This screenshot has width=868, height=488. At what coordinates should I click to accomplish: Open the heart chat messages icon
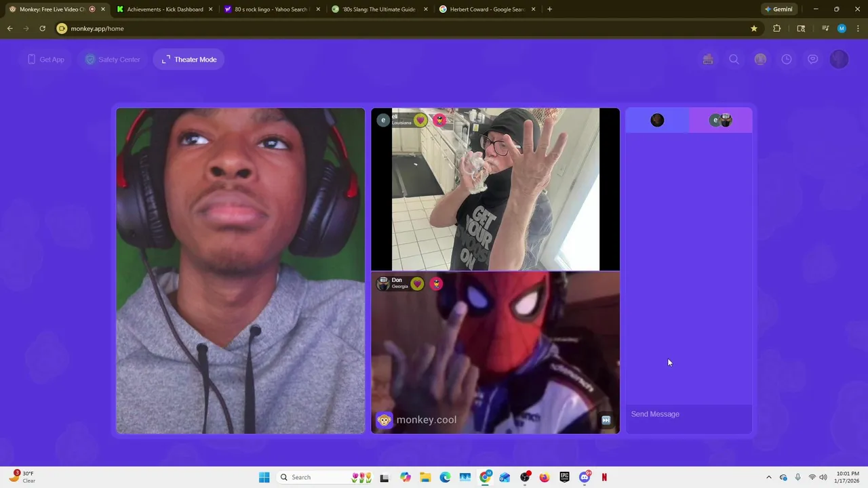(812, 60)
